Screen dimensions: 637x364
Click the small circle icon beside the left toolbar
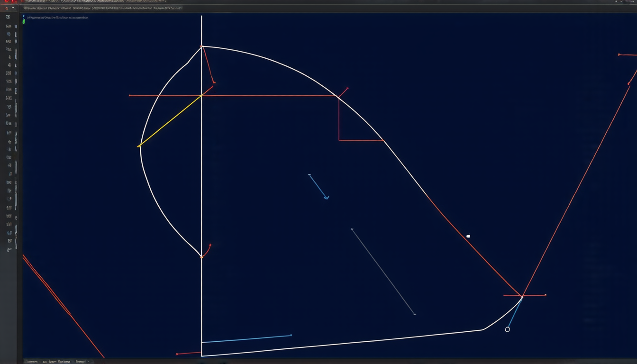[x=16, y=218]
